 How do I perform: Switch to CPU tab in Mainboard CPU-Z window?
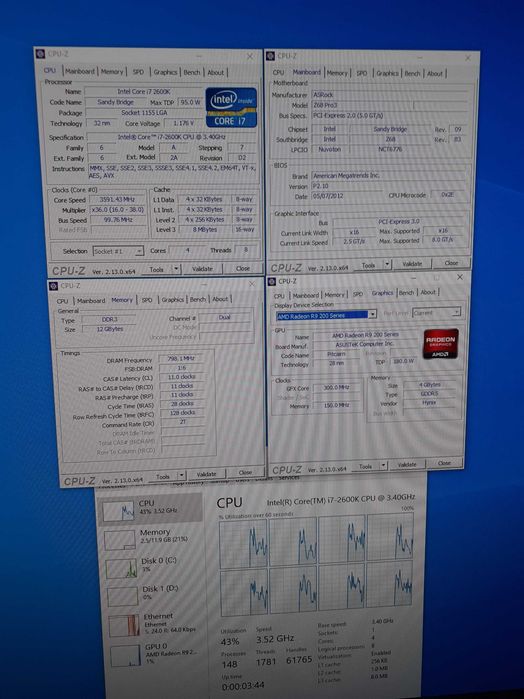coord(278,72)
